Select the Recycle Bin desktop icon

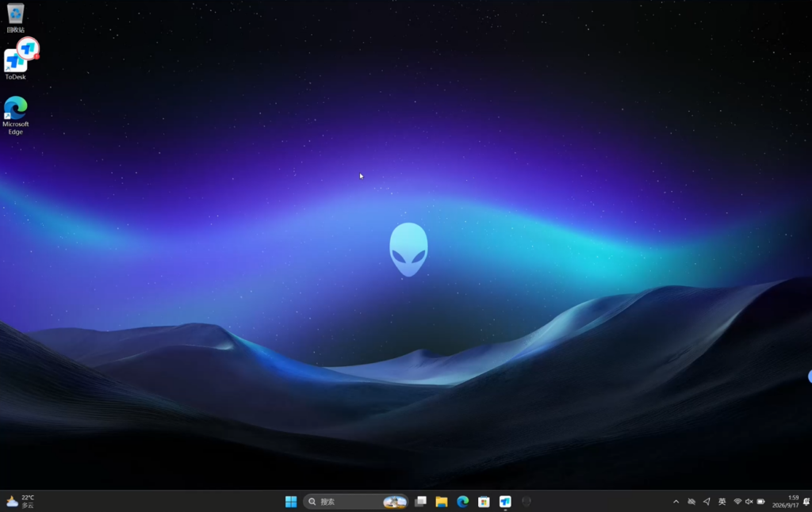tap(16, 18)
